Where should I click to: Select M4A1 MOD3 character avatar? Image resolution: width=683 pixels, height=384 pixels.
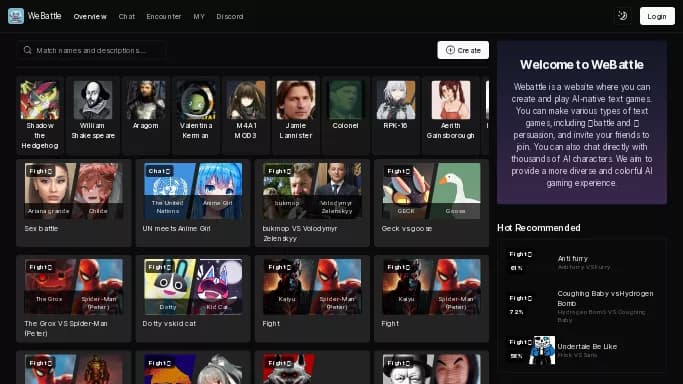pyautogui.click(x=246, y=100)
